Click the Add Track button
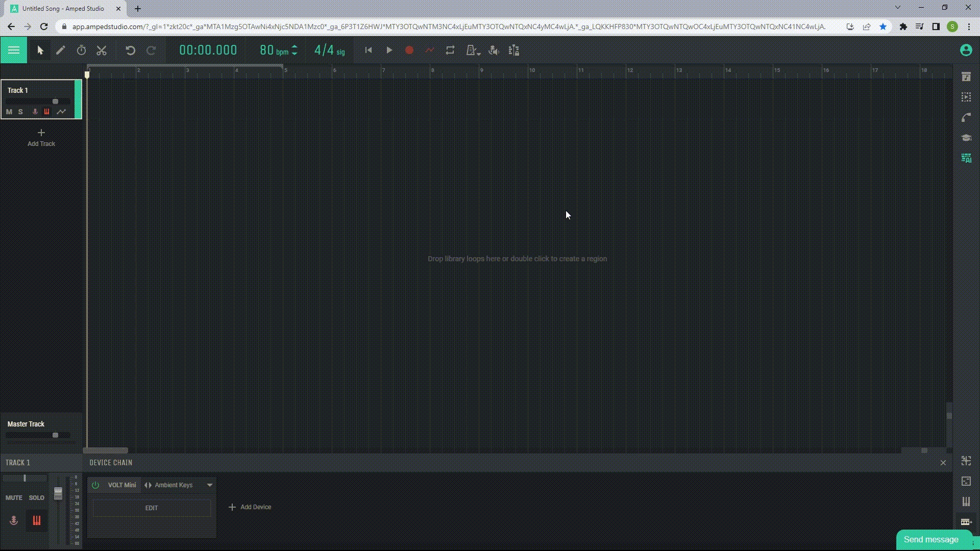The image size is (980, 551). 41,137
